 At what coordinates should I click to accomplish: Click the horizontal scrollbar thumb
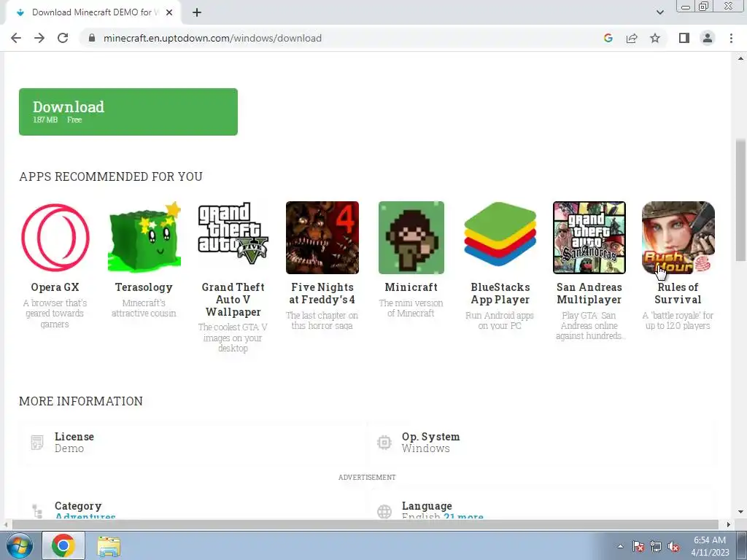coord(365,524)
